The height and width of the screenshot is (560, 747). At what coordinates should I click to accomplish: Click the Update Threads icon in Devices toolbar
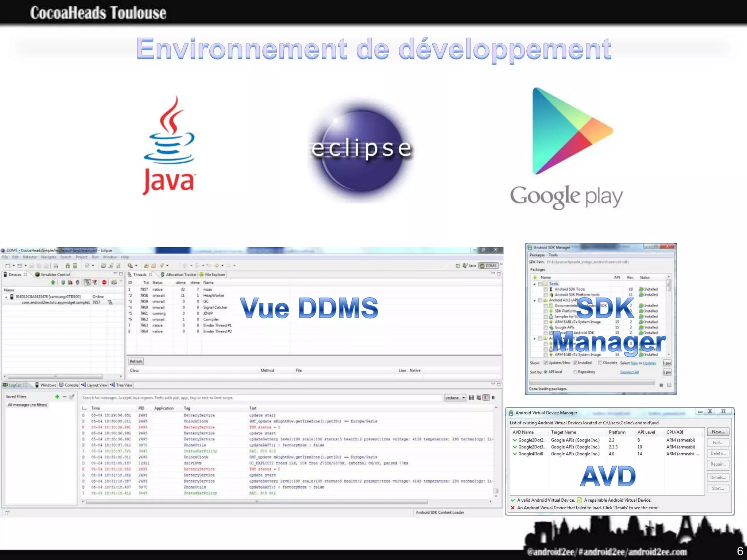coord(87,282)
